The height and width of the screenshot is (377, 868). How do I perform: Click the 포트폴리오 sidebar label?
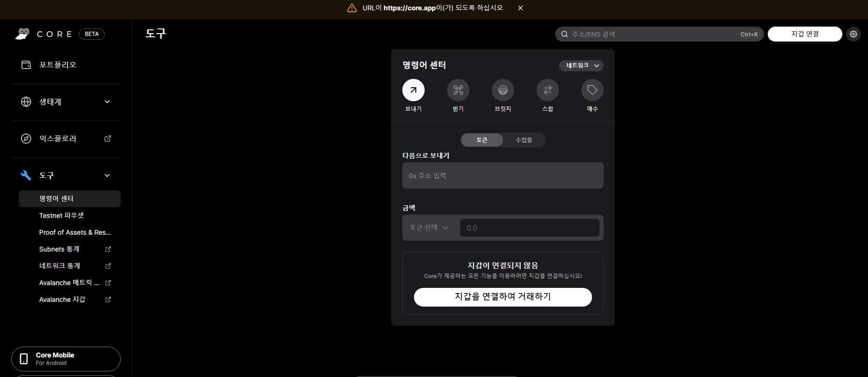[x=58, y=65]
